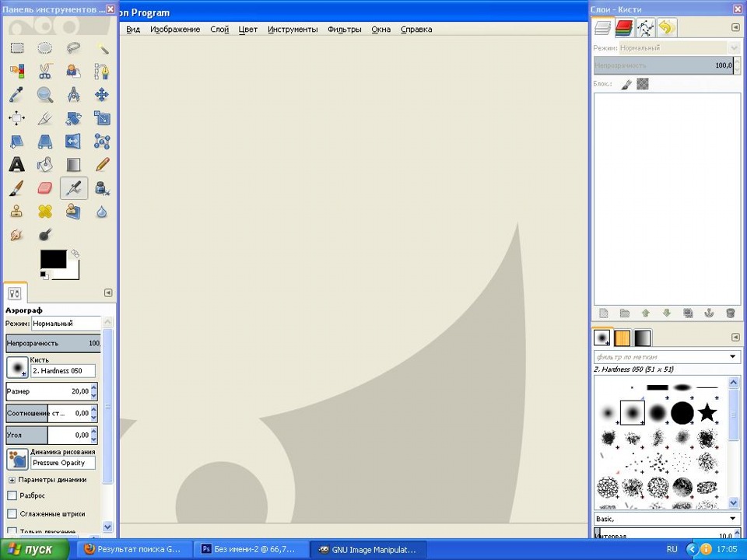Enable the Разброс checkbox
Image resolution: width=747 pixels, height=560 pixels.
[12, 495]
